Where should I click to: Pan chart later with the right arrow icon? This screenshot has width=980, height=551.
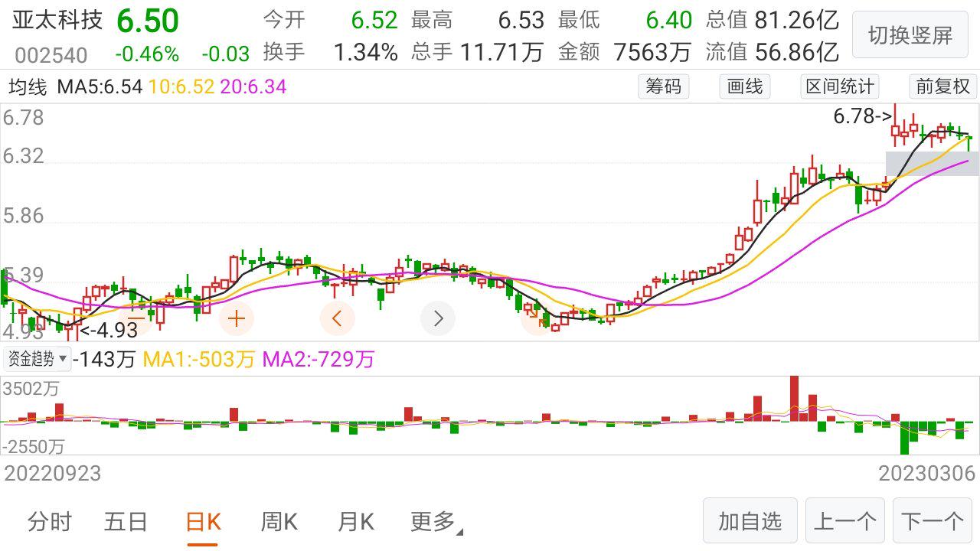click(438, 318)
